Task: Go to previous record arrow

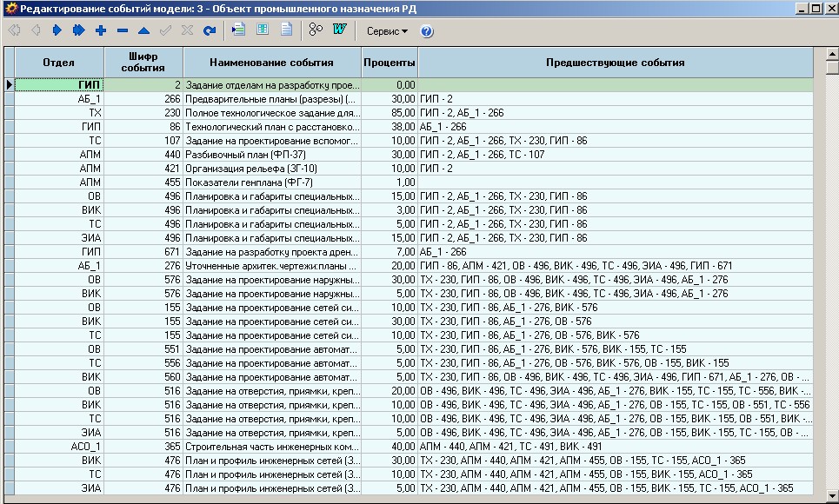Action: tap(36, 30)
